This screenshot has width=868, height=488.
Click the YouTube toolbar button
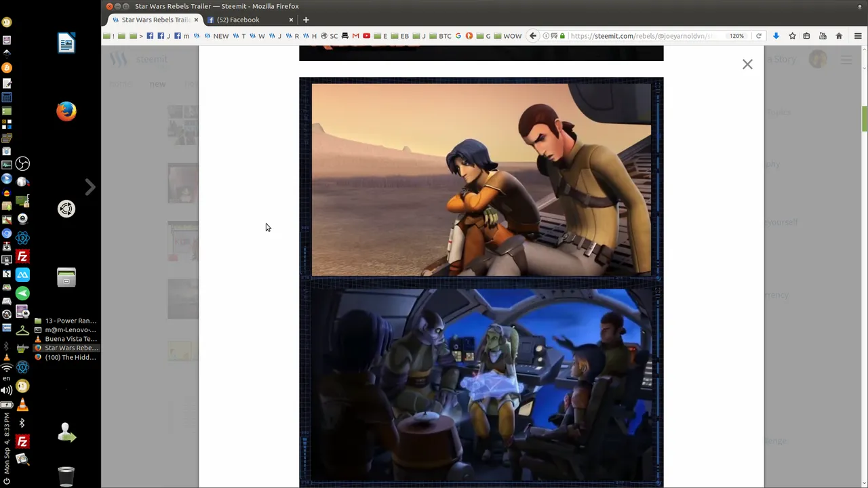pyautogui.click(x=823, y=36)
